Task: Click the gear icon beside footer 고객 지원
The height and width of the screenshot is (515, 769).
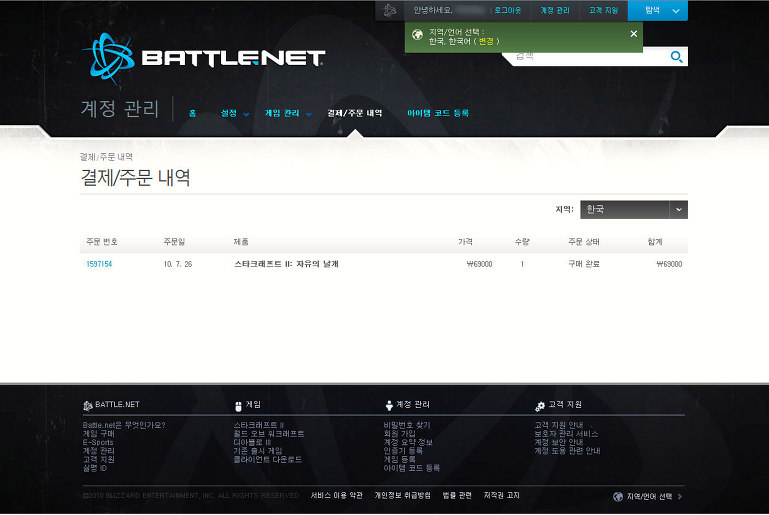Action: click(540, 406)
